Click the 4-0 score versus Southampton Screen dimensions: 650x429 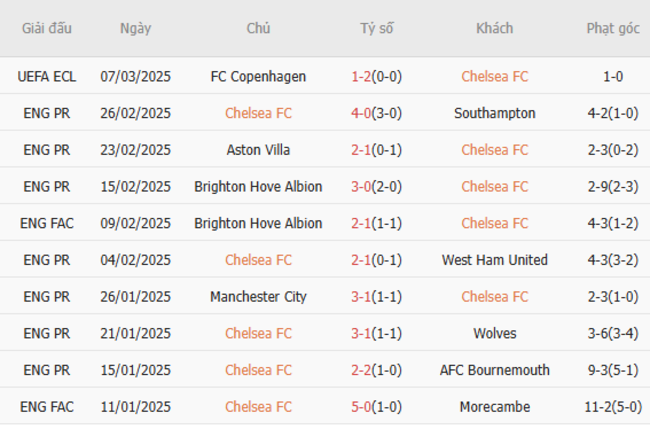(x=361, y=113)
